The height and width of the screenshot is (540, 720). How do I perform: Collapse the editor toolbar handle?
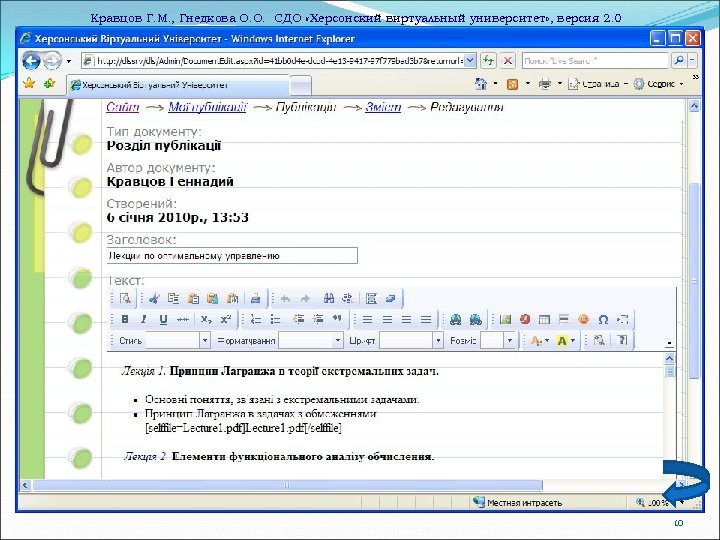[x=669, y=343]
